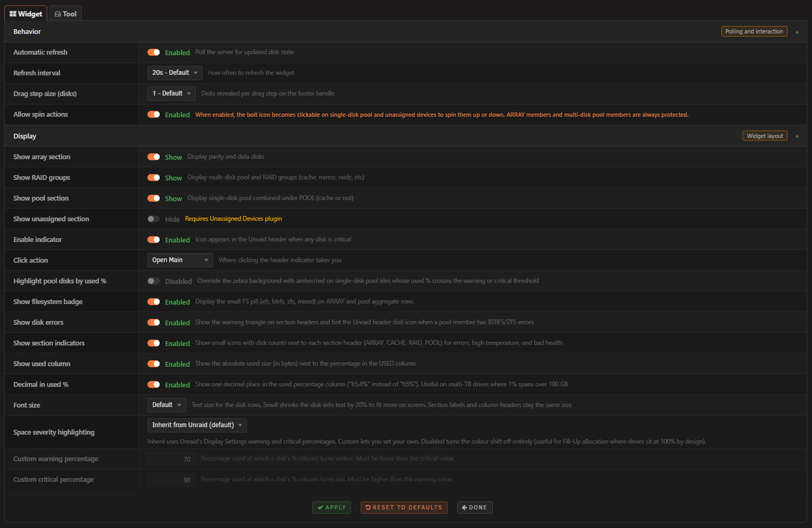This screenshot has height=528, width=812.
Task: Click the 'Display' section header text
Action: [x=25, y=136]
